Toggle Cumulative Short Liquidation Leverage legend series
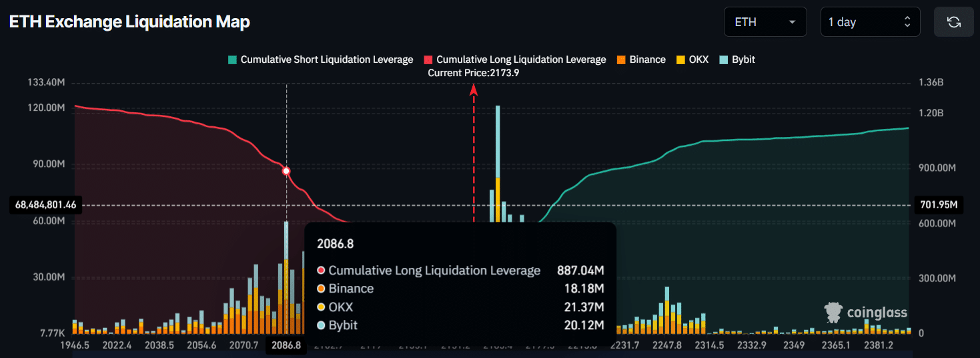Screen dimensions: 980x358 (x=320, y=59)
